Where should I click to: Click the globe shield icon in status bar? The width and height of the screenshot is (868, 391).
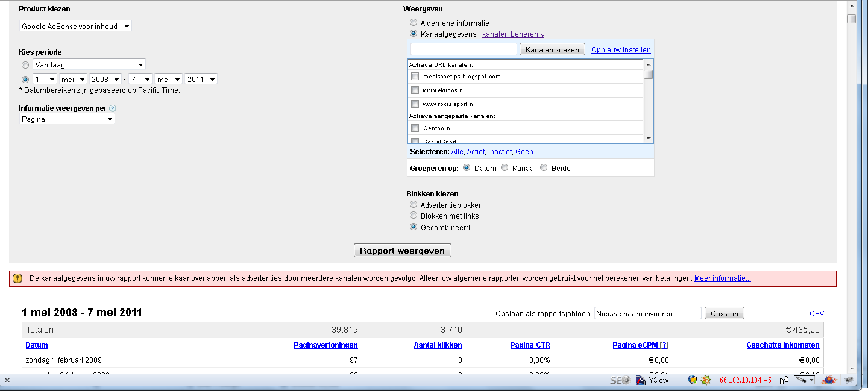[693, 380]
